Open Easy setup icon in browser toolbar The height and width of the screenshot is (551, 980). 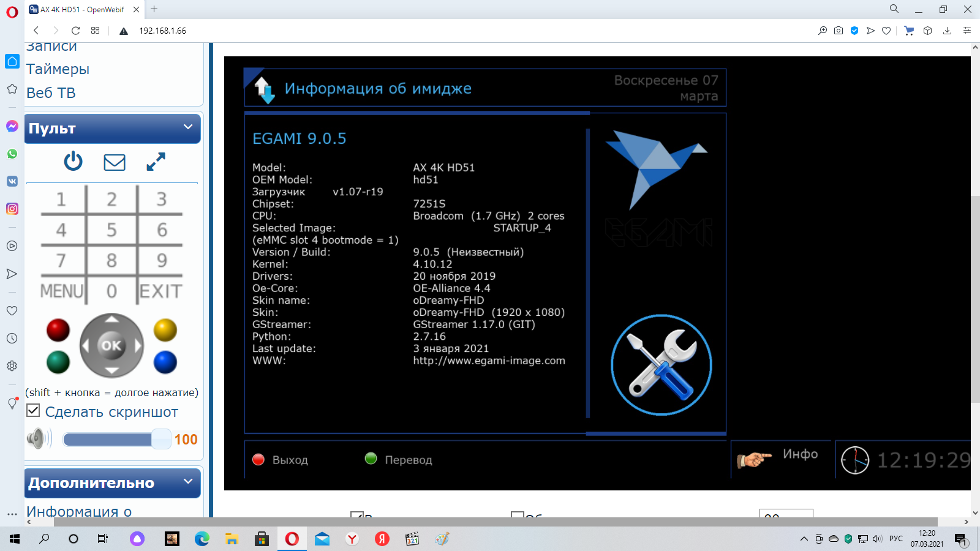(967, 31)
